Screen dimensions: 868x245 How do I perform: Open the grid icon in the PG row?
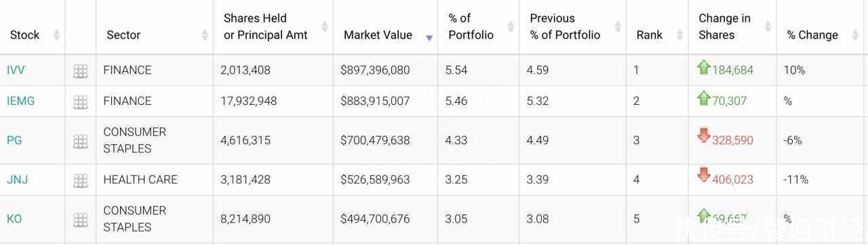81,141
